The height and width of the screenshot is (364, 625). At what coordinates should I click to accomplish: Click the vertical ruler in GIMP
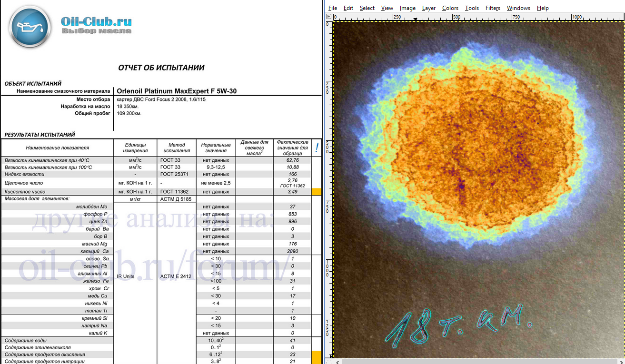[x=328, y=189]
